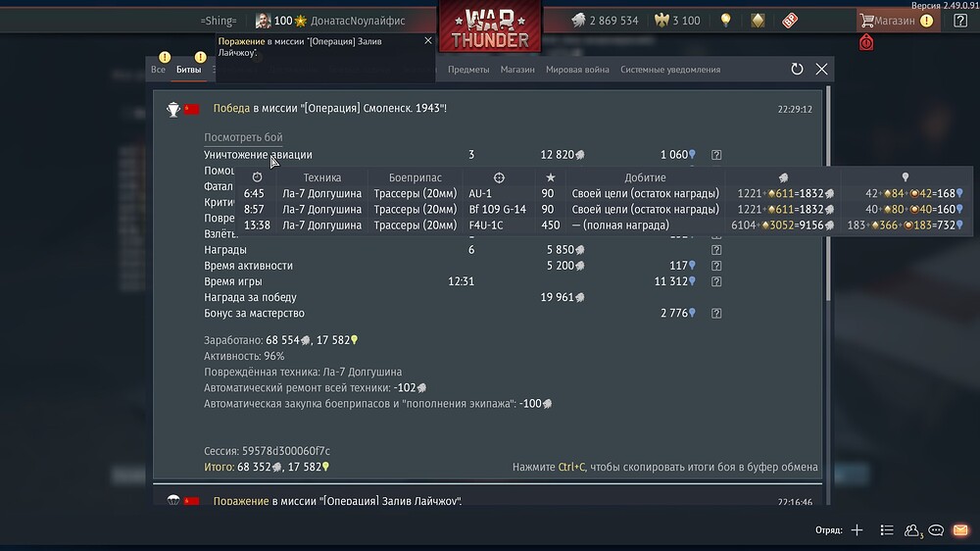Click the lightbulb research points icon
The image size is (980, 551).
(x=725, y=21)
